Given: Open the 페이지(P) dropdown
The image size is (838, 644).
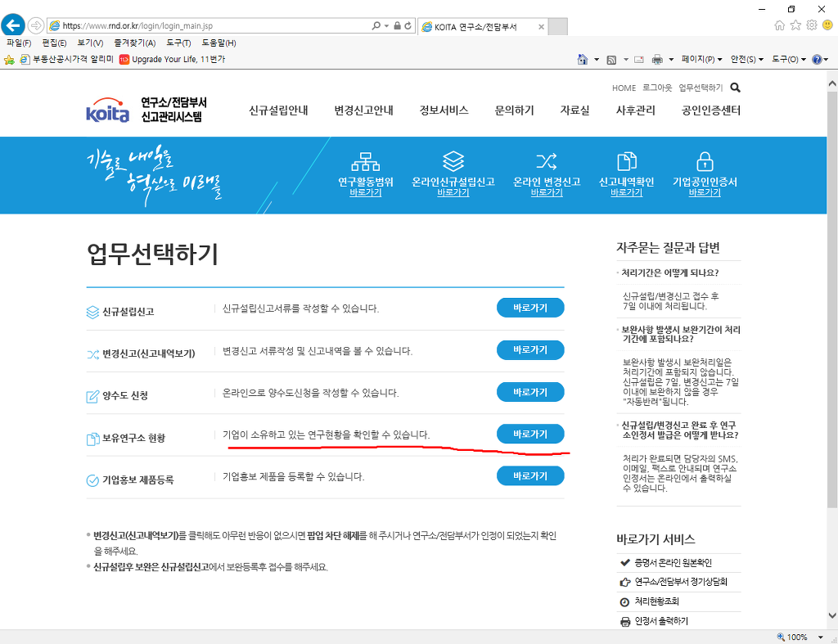Looking at the screenshot, I should coord(701,59).
